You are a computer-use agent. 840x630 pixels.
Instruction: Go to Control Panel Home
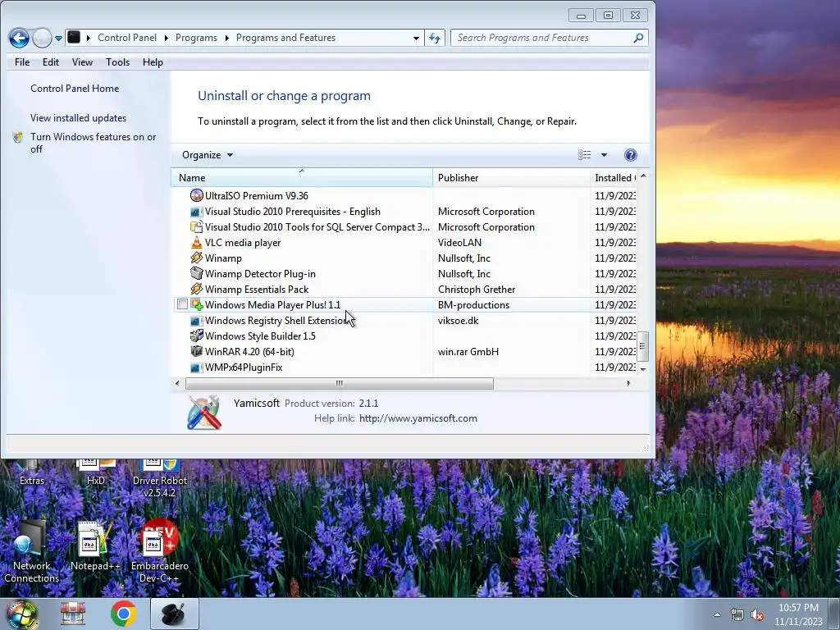[x=75, y=89]
